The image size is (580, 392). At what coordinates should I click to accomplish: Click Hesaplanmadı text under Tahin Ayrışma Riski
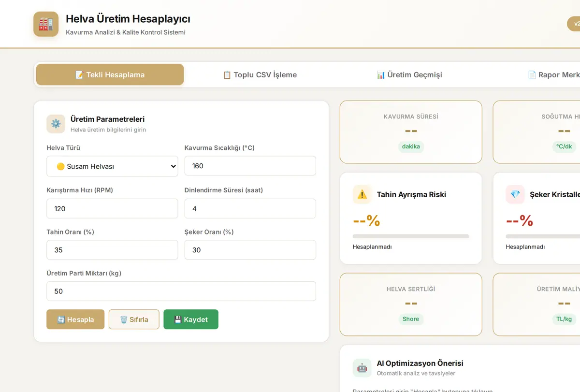coord(372,247)
